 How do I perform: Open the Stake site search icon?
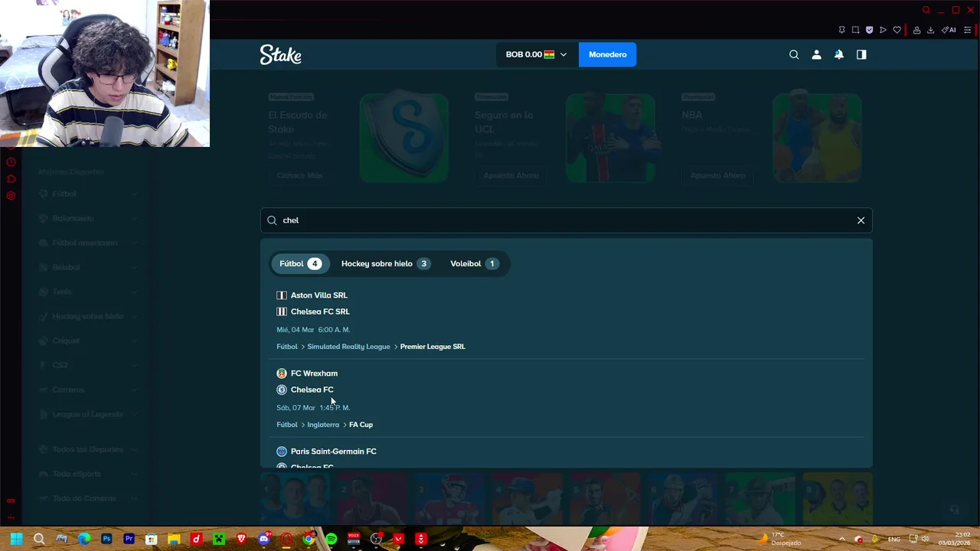pyautogui.click(x=794, y=54)
